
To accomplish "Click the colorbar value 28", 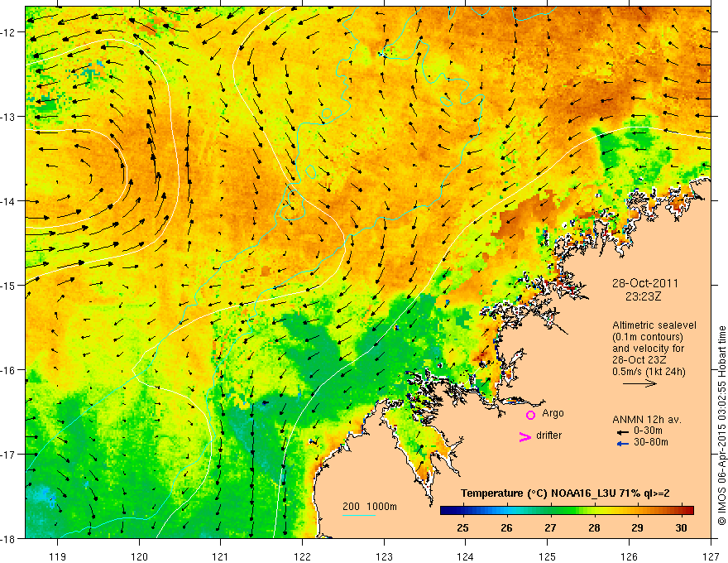I will (x=594, y=527).
